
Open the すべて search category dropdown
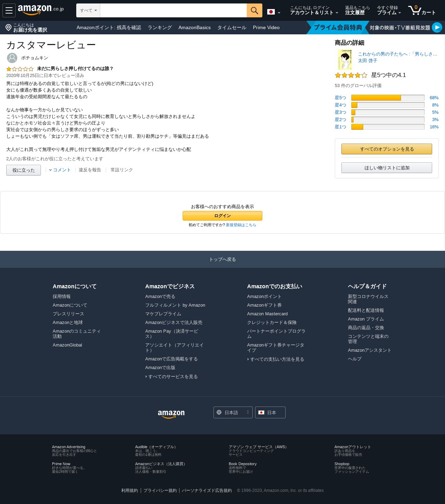(x=88, y=10)
